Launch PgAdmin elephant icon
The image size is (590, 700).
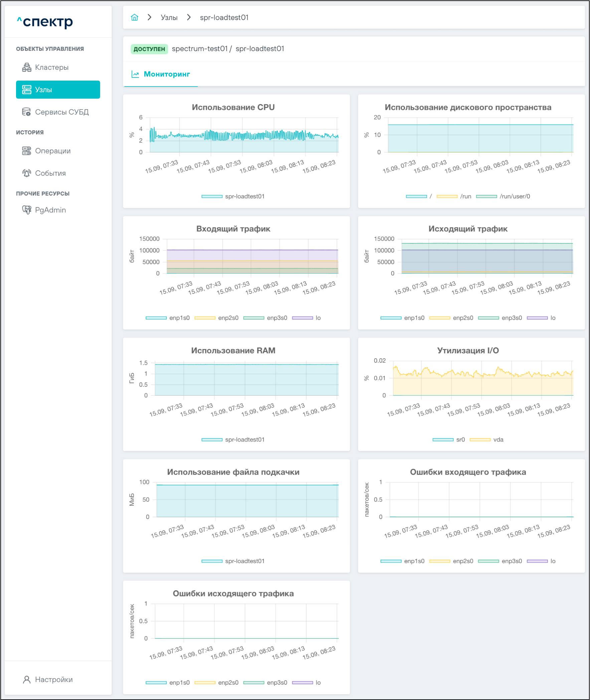(26, 210)
